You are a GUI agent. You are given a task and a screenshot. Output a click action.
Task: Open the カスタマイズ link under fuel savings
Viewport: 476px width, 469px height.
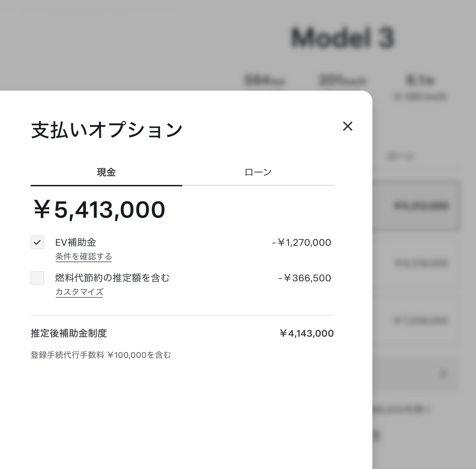click(x=79, y=292)
